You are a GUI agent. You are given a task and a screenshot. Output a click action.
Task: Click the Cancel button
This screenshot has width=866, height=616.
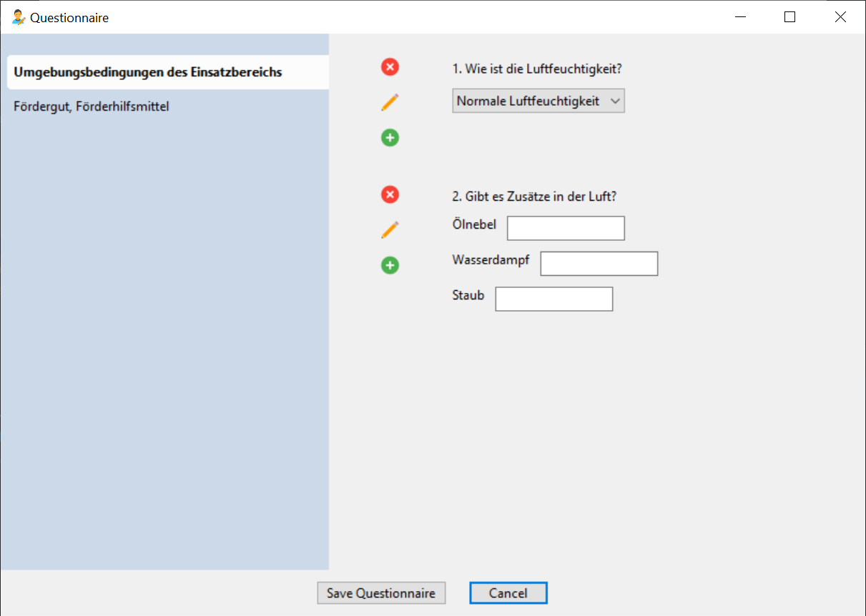click(x=508, y=593)
